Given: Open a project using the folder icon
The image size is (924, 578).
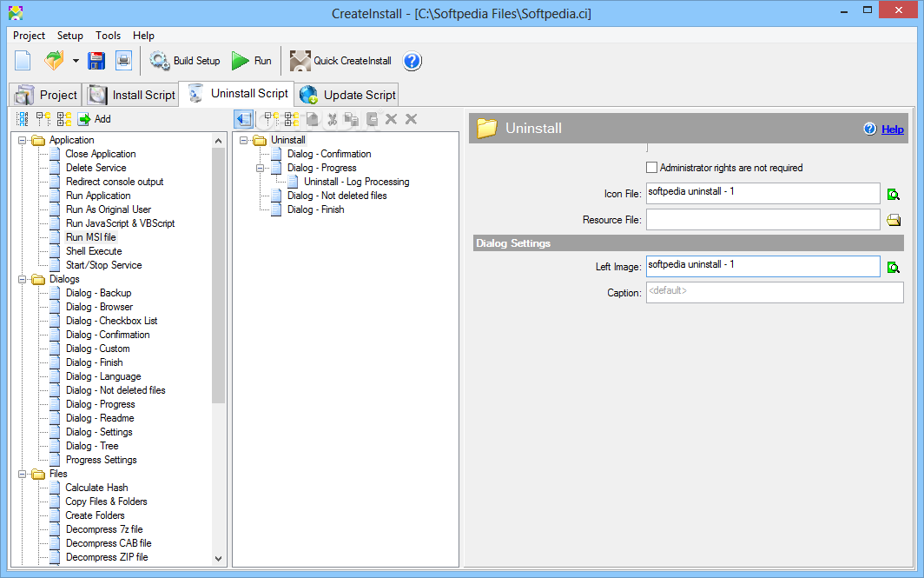Looking at the screenshot, I should (54, 61).
